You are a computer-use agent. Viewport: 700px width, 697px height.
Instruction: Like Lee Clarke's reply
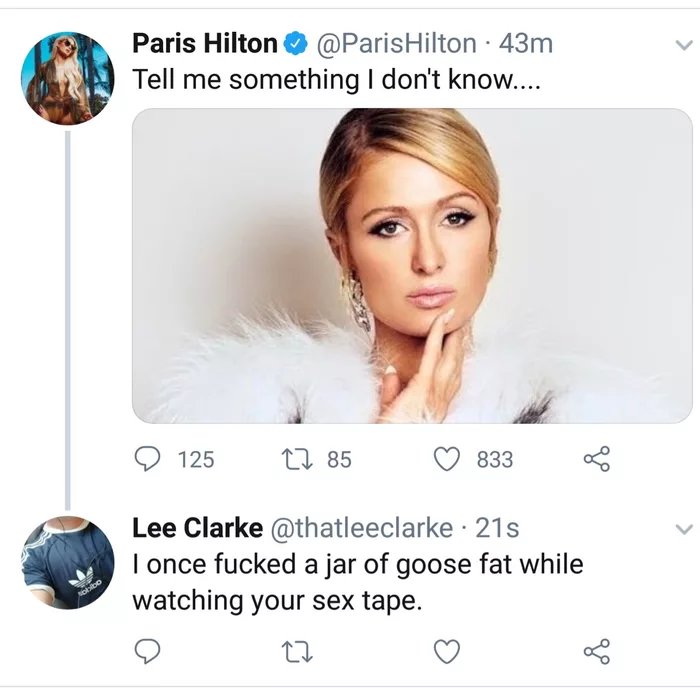point(447,652)
